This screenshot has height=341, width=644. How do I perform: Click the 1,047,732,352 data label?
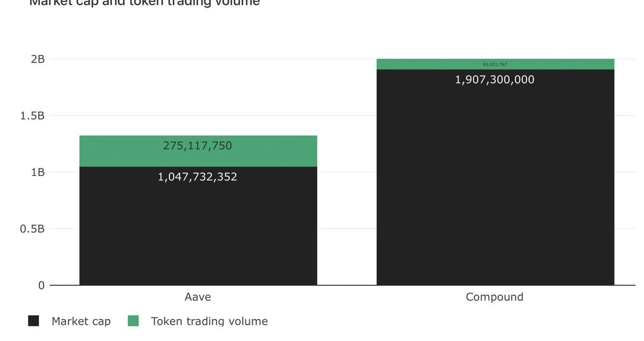click(x=197, y=177)
